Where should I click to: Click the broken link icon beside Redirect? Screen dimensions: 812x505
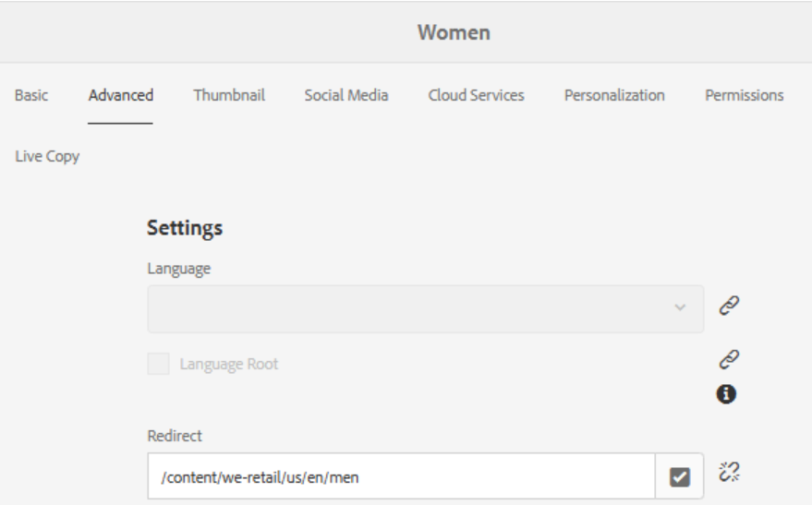[x=729, y=472]
